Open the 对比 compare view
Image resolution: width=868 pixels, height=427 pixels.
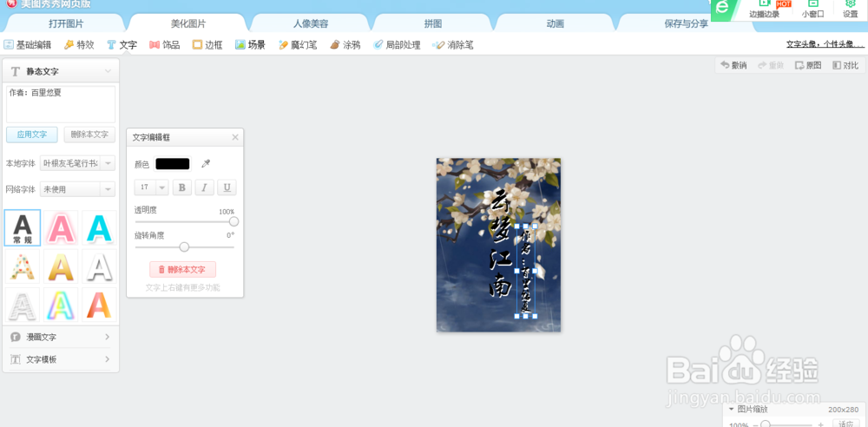coord(845,65)
